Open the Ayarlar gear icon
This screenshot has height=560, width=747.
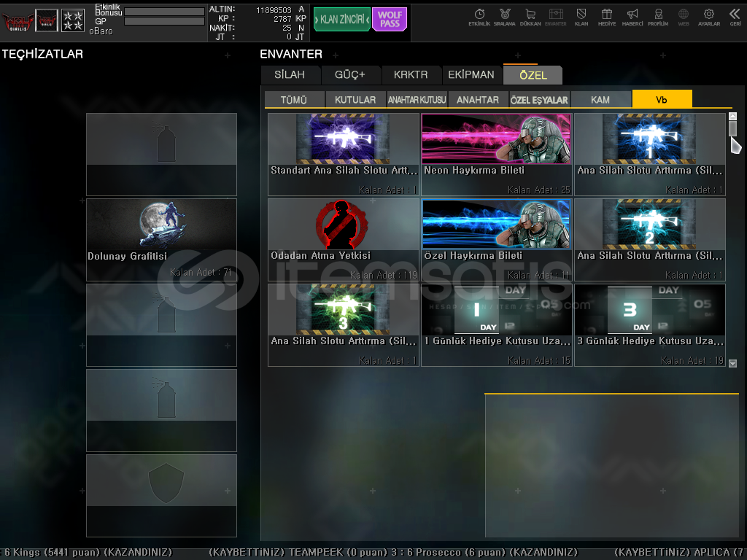tap(709, 17)
